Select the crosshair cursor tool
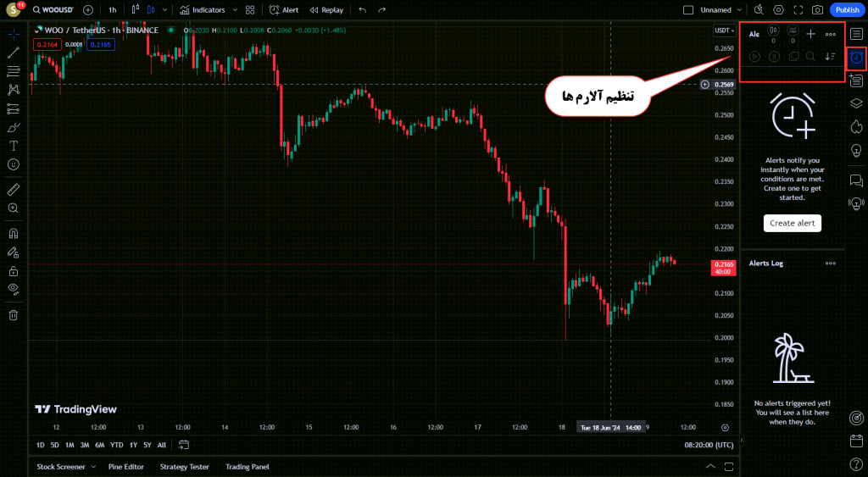The width and height of the screenshot is (868, 477). pyautogui.click(x=14, y=34)
